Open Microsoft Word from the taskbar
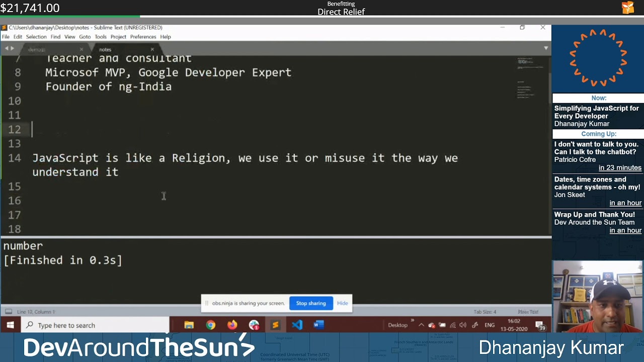This screenshot has height=362, width=644. click(318, 325)
